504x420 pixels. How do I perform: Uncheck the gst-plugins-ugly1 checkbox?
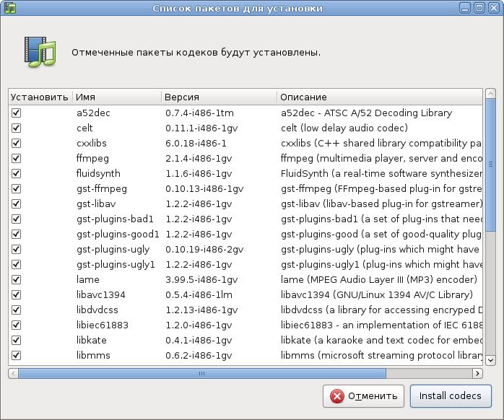[x=16, y=264]
